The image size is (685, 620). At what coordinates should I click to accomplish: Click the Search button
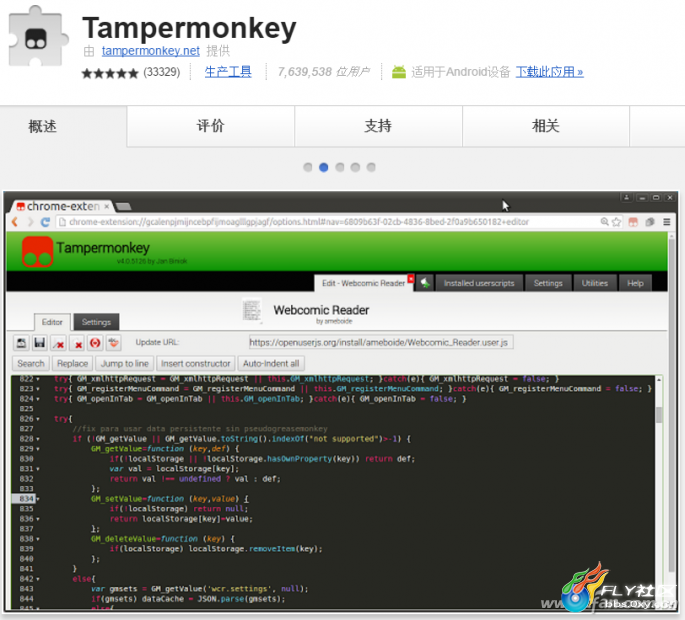tap(31, 364)
